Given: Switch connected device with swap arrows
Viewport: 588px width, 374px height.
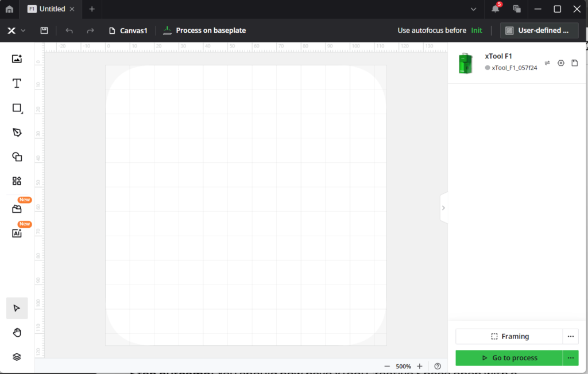Looking at the screenshot, I should (547, 63).
